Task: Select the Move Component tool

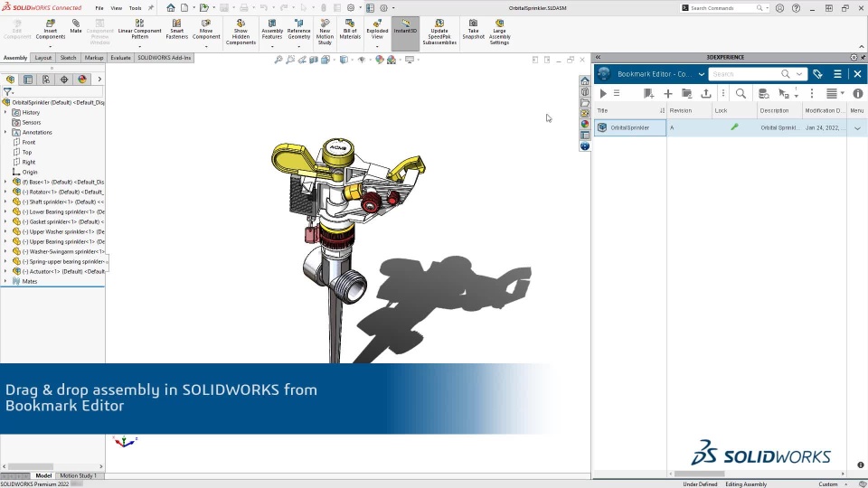Action: click(x=206, y=29)
